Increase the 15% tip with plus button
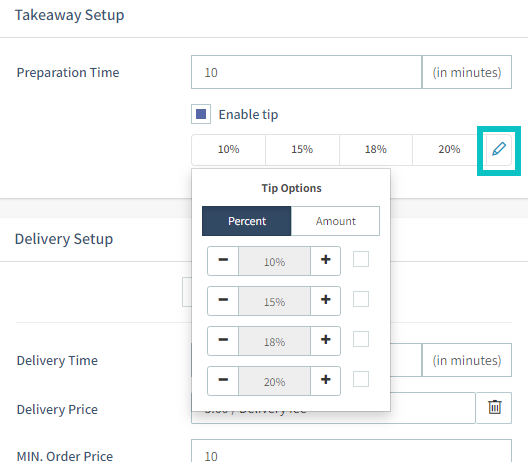 (325, 301)
